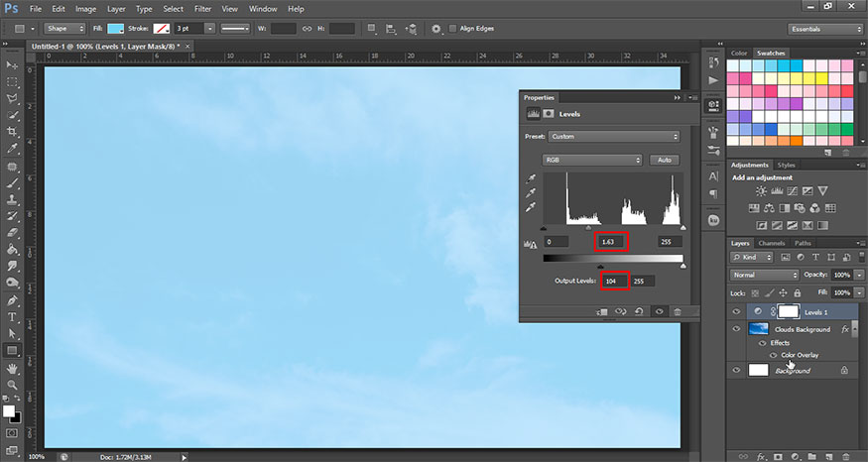The height and width of the screenshot is (462, 868).
Task: Click the Output Levels field showing 104
Action: (612, 282)
